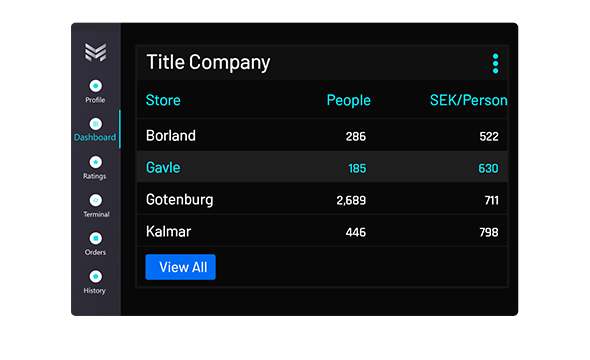Open the Ratings star icon
Image resolution: width=590 pixels, height=360 pixels.
point(96,162)
